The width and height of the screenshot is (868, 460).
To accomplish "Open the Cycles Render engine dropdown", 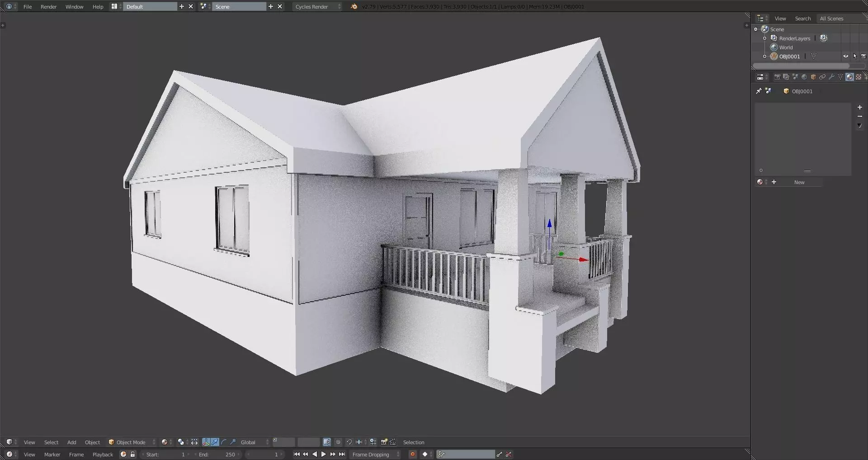I will click(318, 6).
